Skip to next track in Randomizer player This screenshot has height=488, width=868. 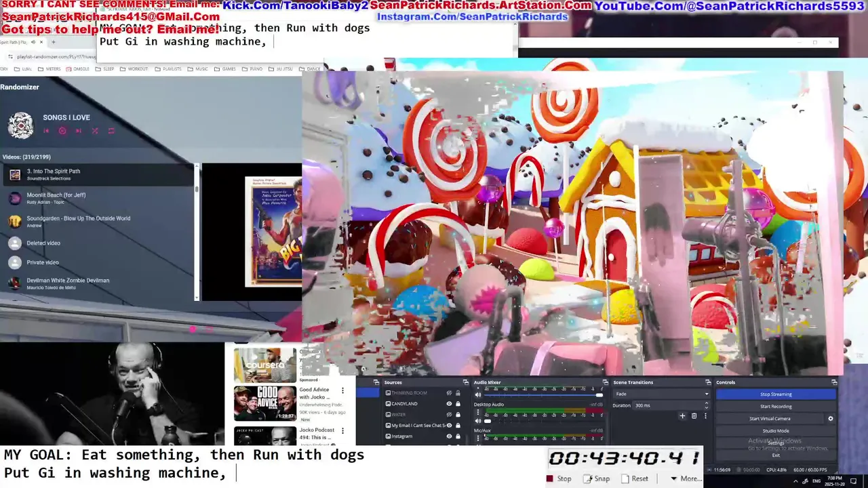[78, 131]
